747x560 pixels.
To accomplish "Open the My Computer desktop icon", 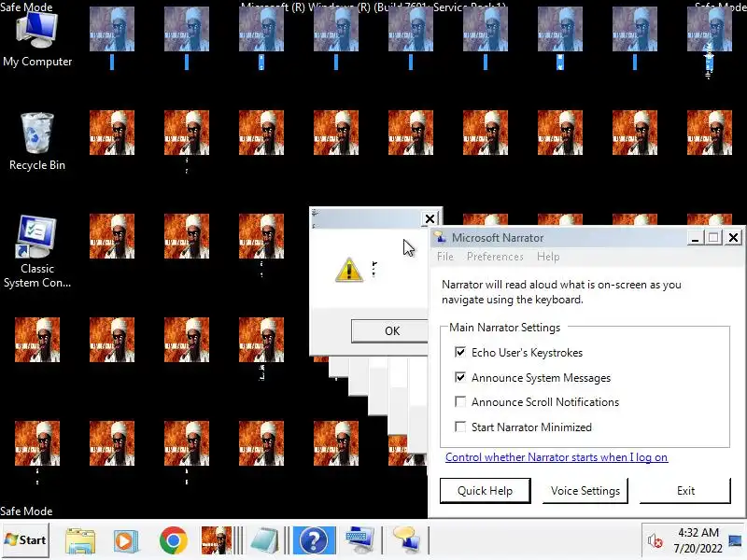I will coord(37,39).
